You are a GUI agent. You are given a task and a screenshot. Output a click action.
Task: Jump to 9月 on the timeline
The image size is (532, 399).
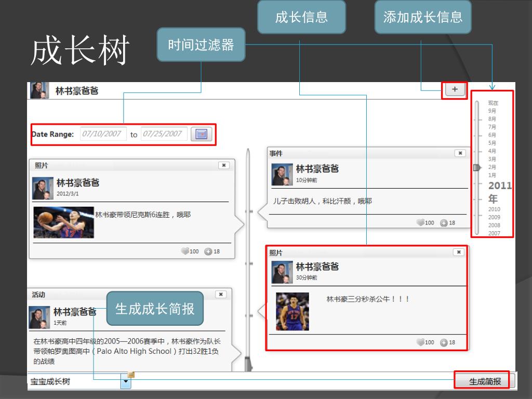pyautogui.click(x=492, y=111)
